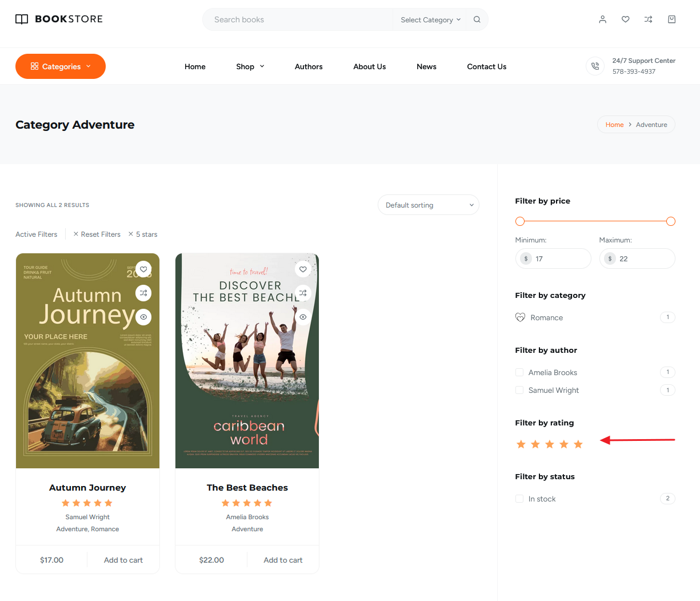The image size is (700, 601).
Task: Click the phone icon near 24/7 Support Center
Action: (x=595, y=66)
